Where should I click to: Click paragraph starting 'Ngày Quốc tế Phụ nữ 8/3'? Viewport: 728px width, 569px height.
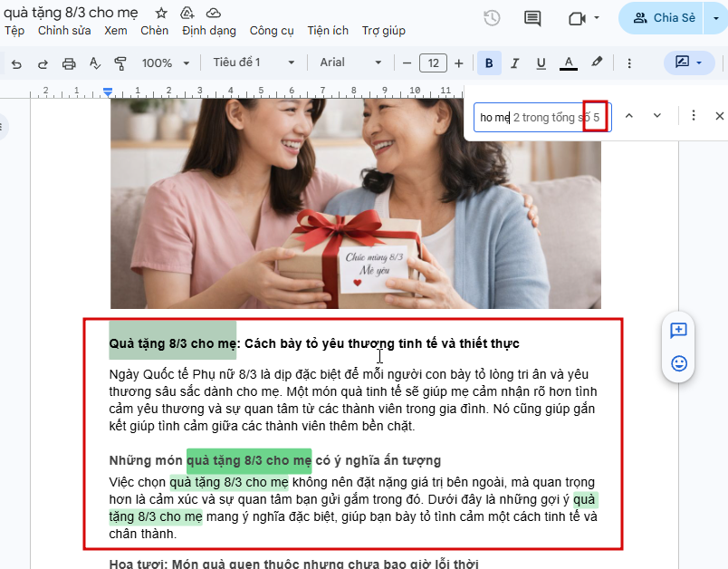353,400
